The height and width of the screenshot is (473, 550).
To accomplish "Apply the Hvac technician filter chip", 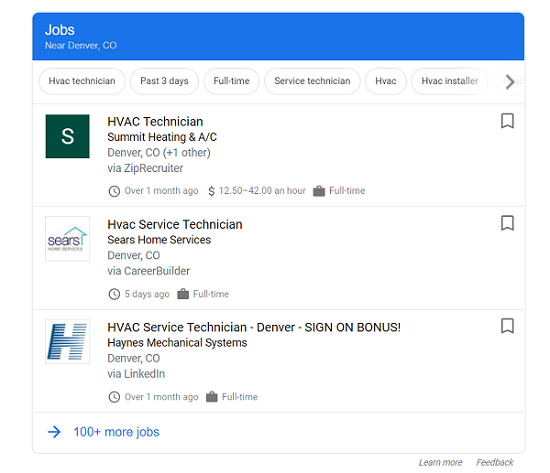I will point(82,81).
